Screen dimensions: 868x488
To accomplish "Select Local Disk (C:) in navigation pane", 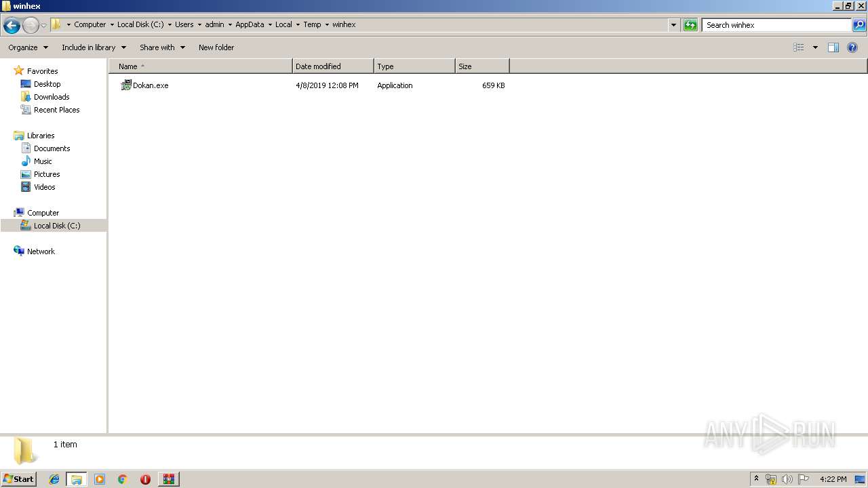I will click(57, 226).
